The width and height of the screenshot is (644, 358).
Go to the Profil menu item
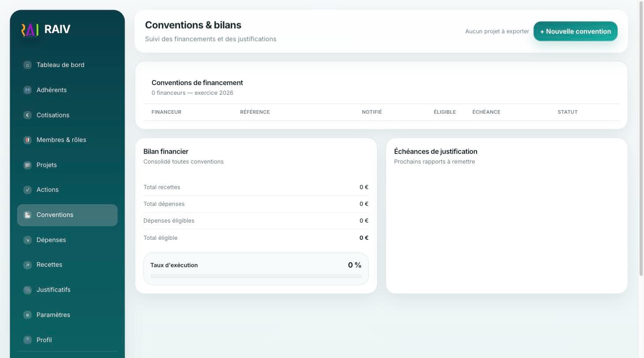67,340
